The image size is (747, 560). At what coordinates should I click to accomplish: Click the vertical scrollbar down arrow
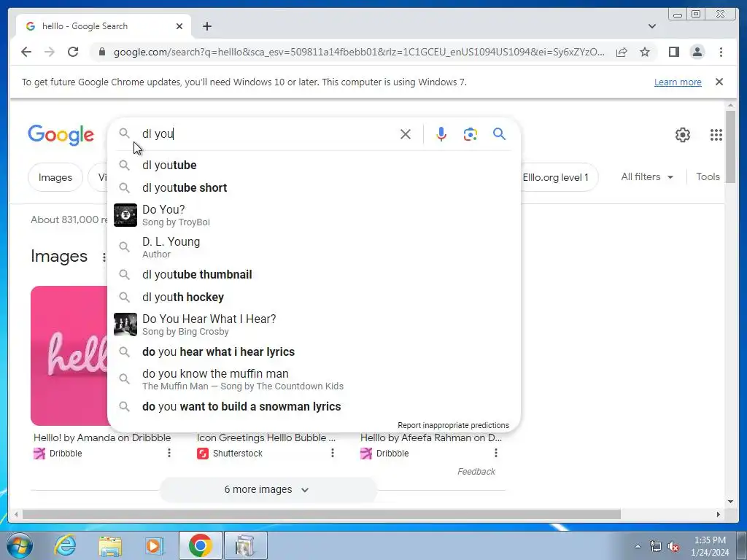tap(730, 501)
